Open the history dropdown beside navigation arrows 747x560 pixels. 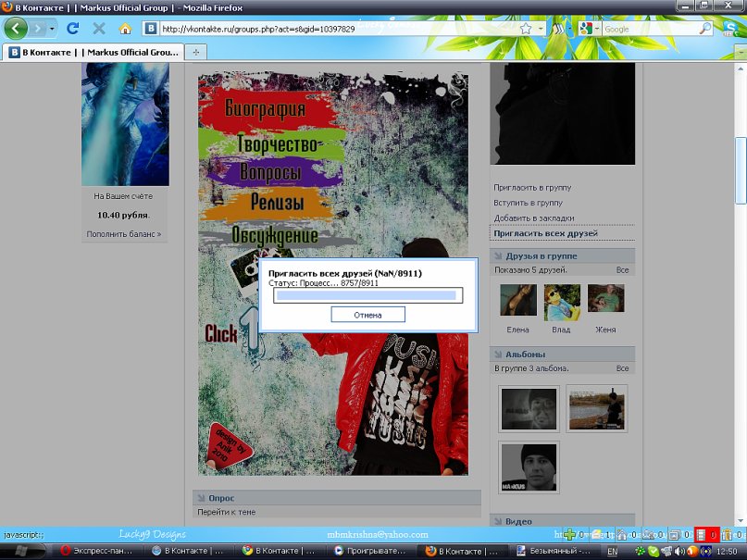pos(53,29)
